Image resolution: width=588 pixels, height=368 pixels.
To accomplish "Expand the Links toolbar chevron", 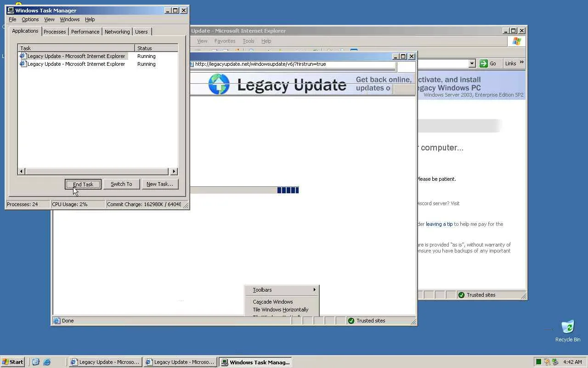I will coord(521,63).
